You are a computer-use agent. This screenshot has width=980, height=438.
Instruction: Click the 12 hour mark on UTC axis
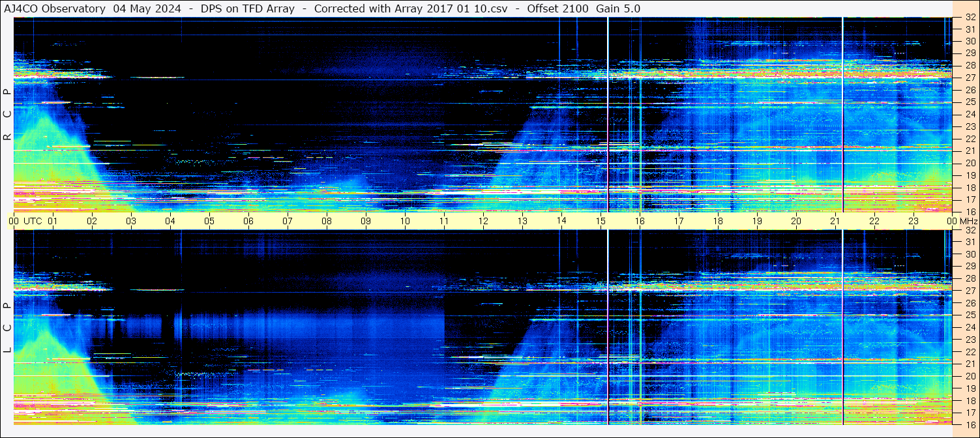(x=483, y=221)
